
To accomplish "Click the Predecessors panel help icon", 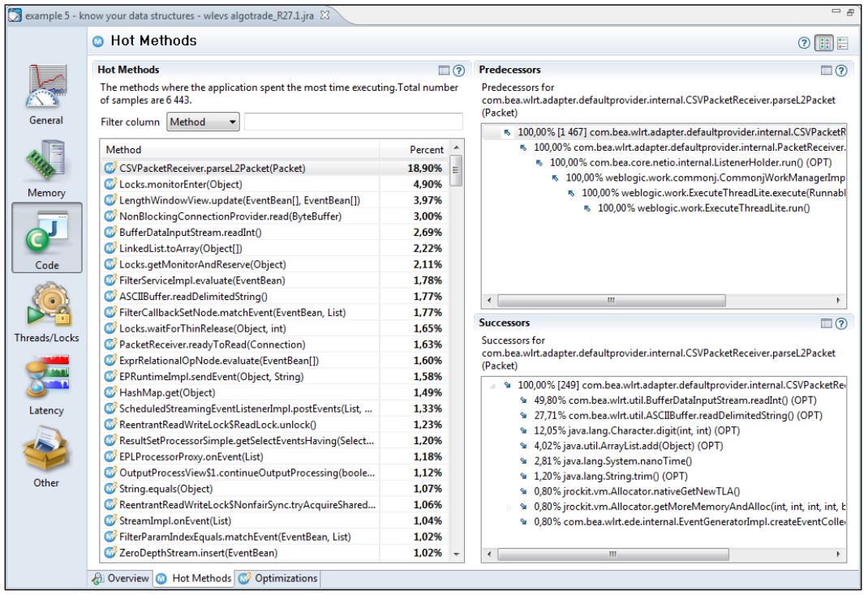I will pyautogui.click(x=841, y=71).
